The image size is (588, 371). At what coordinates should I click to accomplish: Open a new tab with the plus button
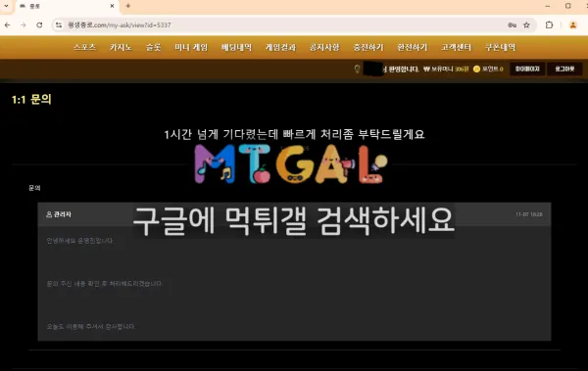(x=128, y=6)
